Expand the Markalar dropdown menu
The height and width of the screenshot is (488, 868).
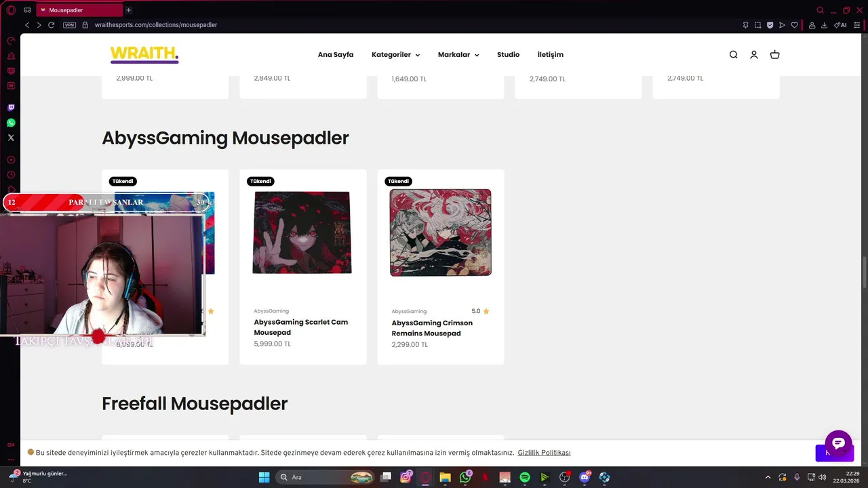point(458,55)
